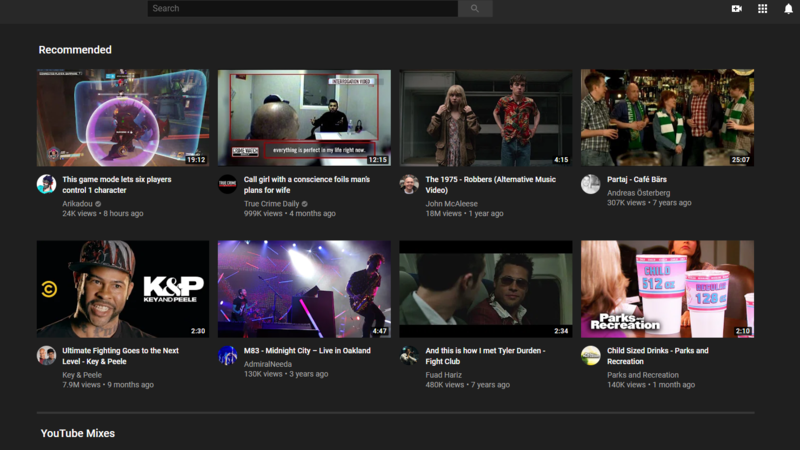
Task: Open the YouTube apps grid icon
Action: coord(762,9)
